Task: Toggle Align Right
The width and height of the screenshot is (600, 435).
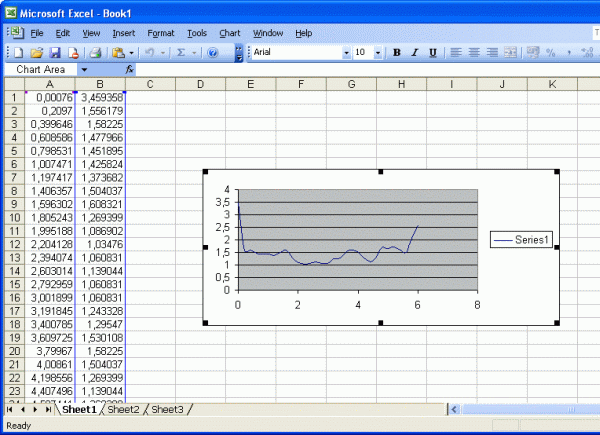Action: [492, 52]
